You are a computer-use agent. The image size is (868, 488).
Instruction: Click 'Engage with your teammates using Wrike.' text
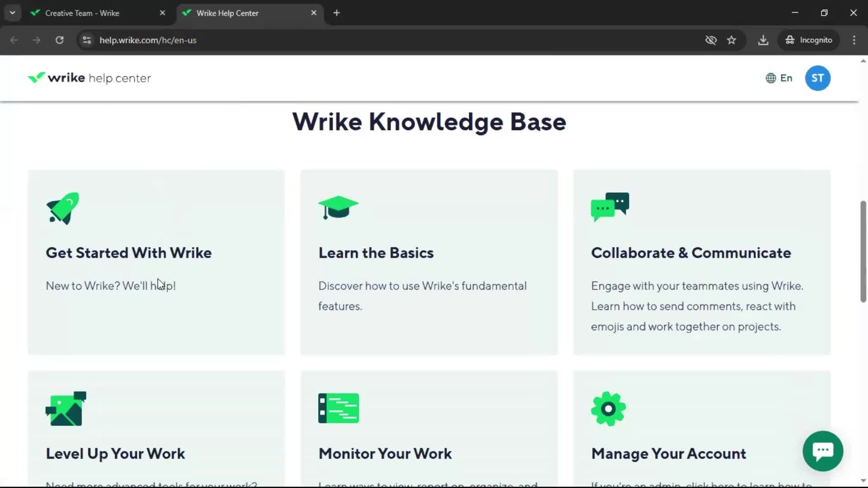(697, 286)
